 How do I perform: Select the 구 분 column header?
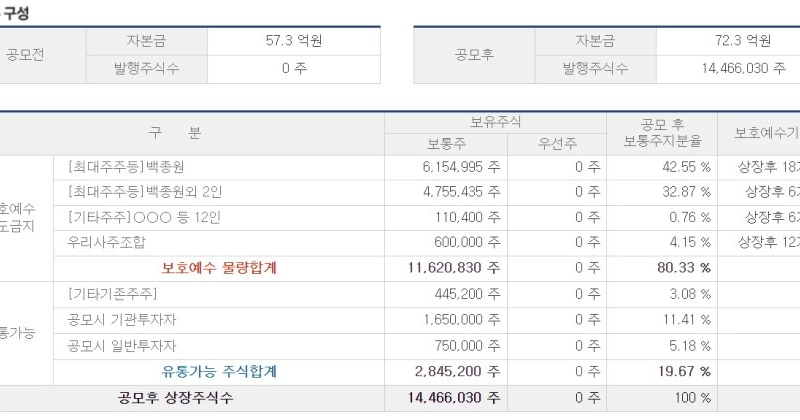[175, 132]
